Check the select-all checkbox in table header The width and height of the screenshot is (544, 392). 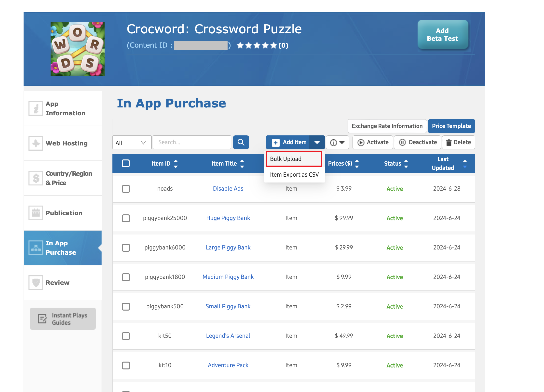(x=126, y=163)
